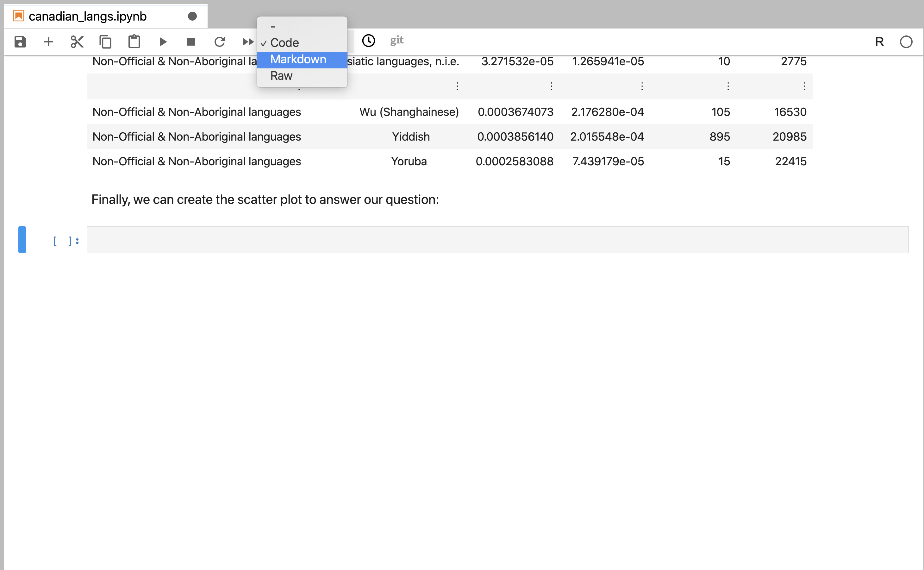The height and width of the screenshot is (570, 924).
Task: Open the clock icon in the toolbar
Action: (368, 41)
